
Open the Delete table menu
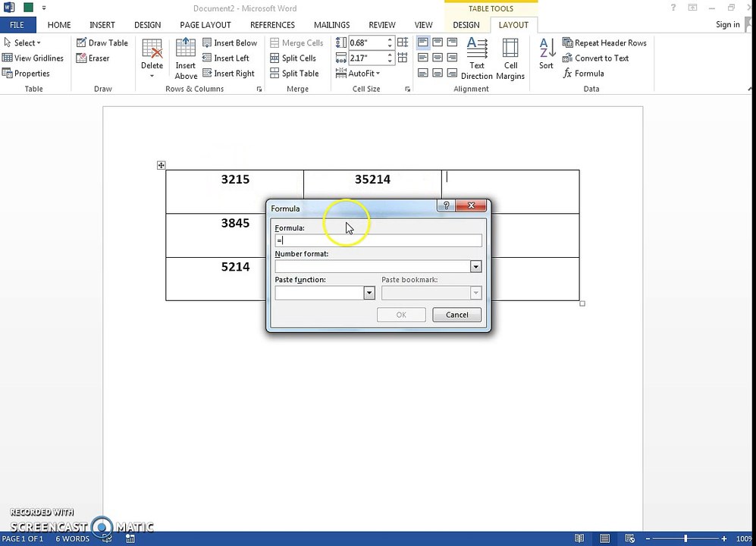pyautogui.click(x=152, y=59)
